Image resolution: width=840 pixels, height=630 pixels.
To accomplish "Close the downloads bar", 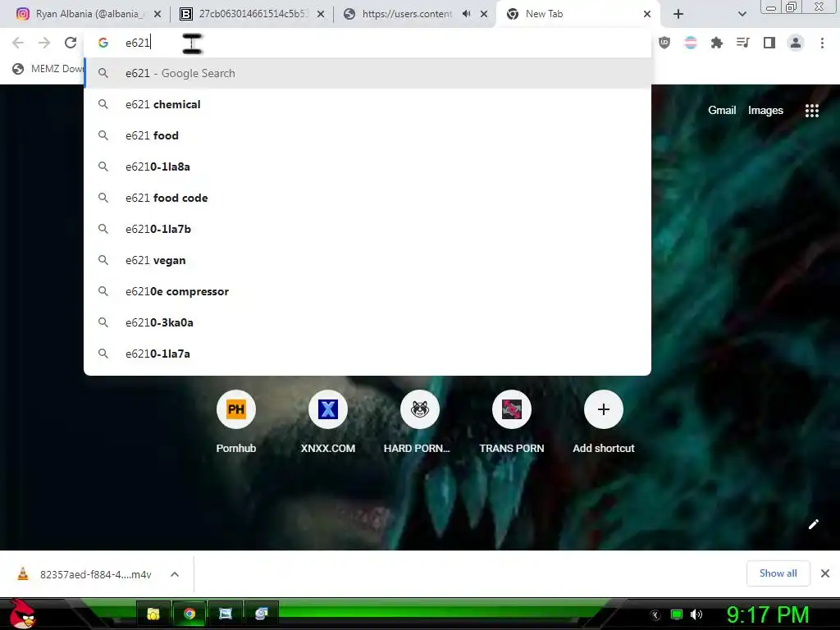I will click(825, 573).
